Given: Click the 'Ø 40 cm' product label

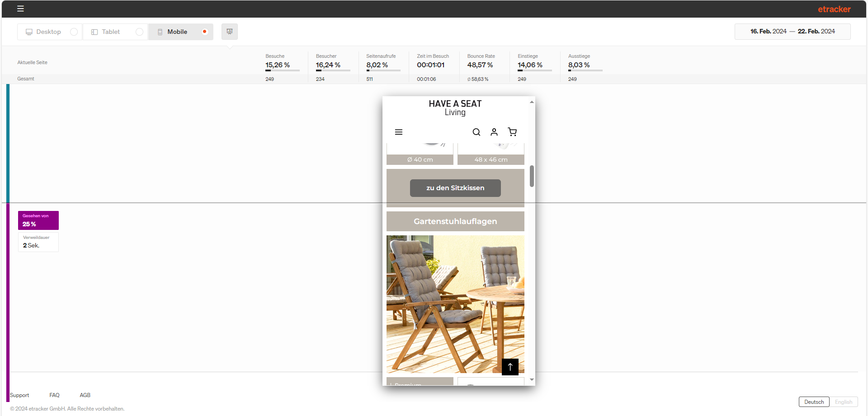Looking at the screenshot, I should click(x=420, y=159).
